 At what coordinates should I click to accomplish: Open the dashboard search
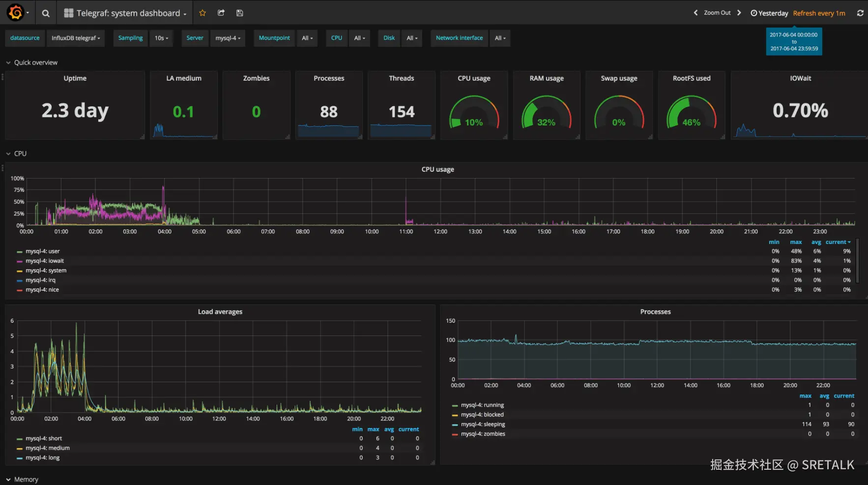(46, 13)
